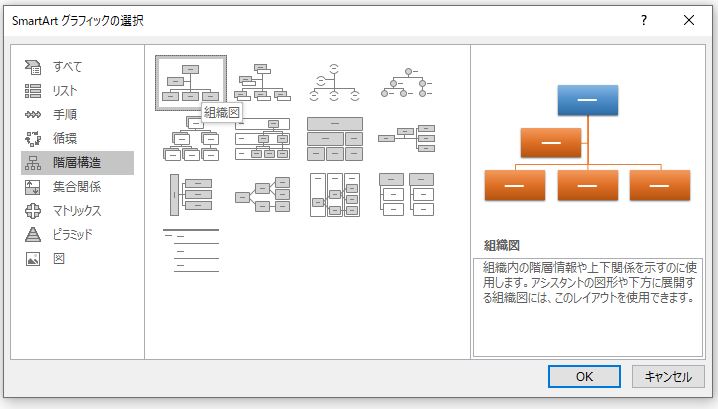
Task: Cancel the dialog with キャンセル button
Action: click(668, 376)
